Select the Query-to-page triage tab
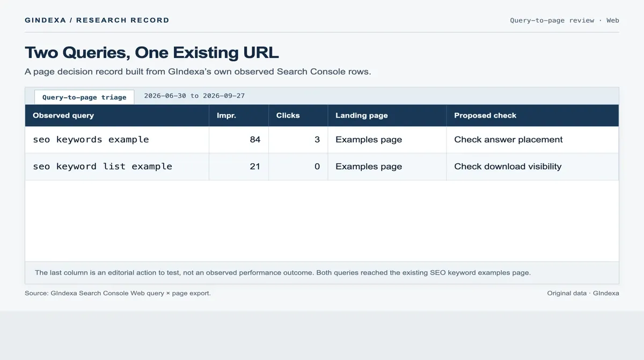The image size is (644, 360). 84,97
